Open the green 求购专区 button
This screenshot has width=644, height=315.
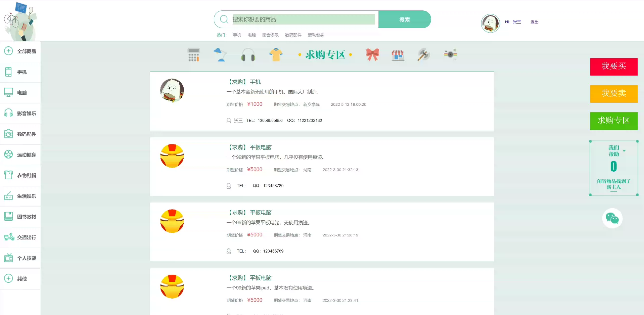pyautogui.click(x=613, y=121)
